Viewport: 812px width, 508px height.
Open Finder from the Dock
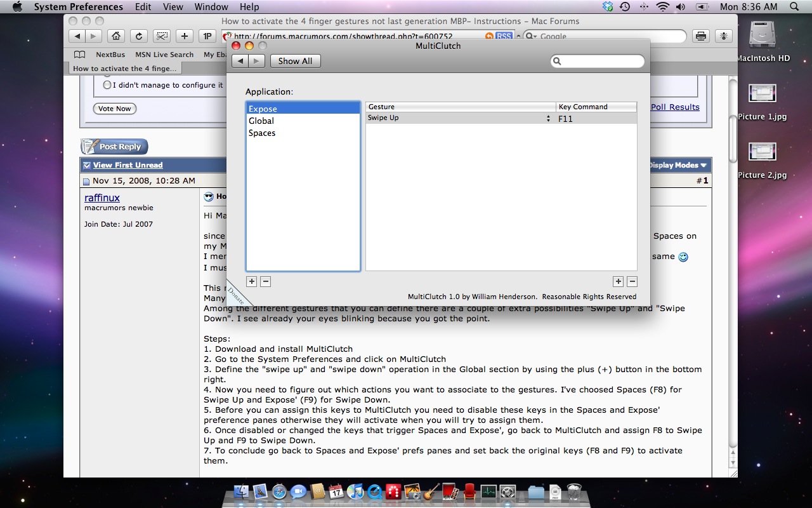coord(241,491)
